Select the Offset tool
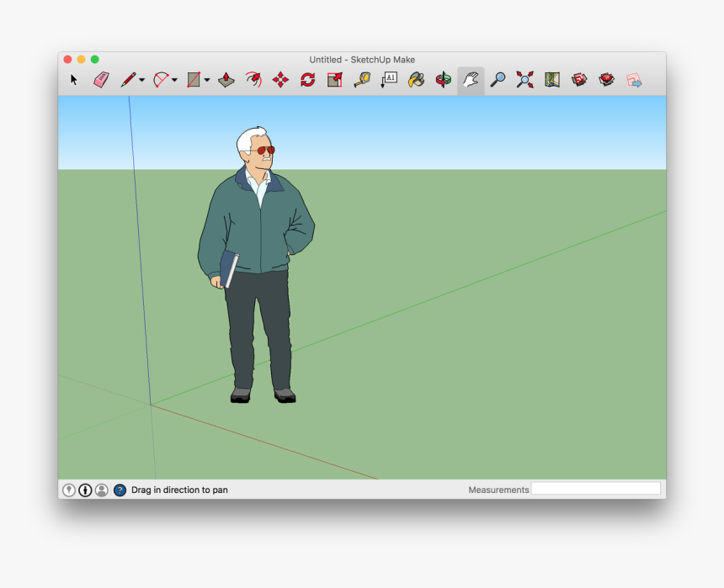 (x=253, y=80)
